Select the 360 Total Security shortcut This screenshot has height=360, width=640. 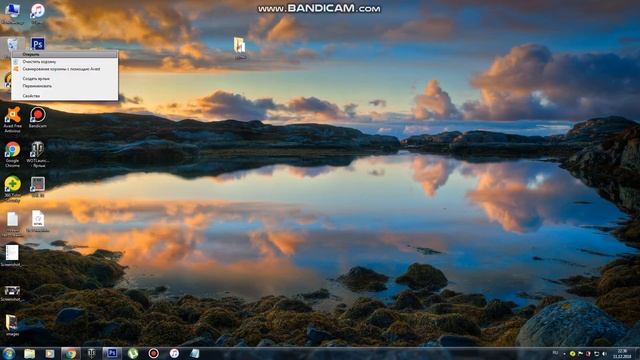[x=12, y=188]
